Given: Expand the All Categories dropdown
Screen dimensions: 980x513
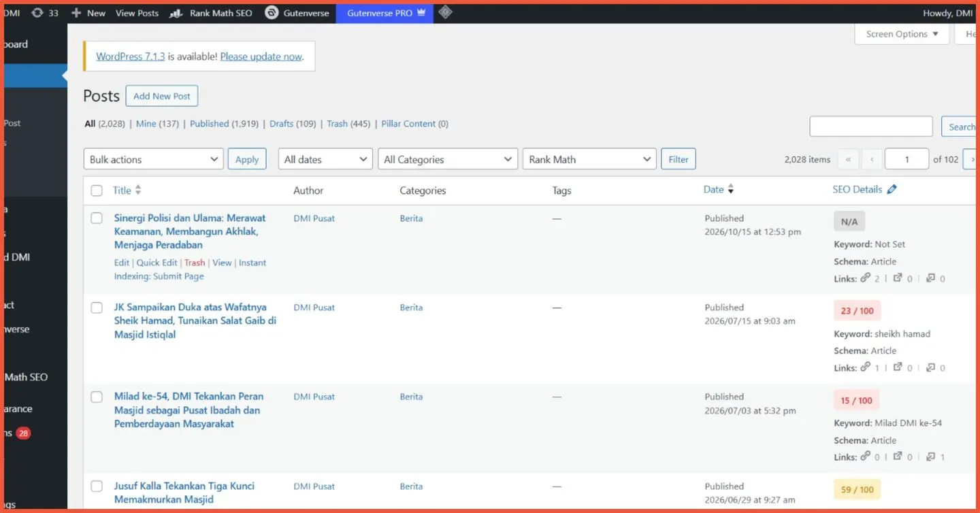Looking at the screenshot, I should [448, 159].
